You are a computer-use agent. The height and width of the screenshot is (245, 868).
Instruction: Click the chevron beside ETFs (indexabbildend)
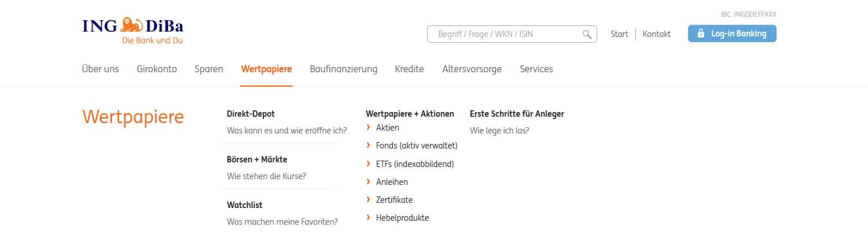tap(369, 164)
